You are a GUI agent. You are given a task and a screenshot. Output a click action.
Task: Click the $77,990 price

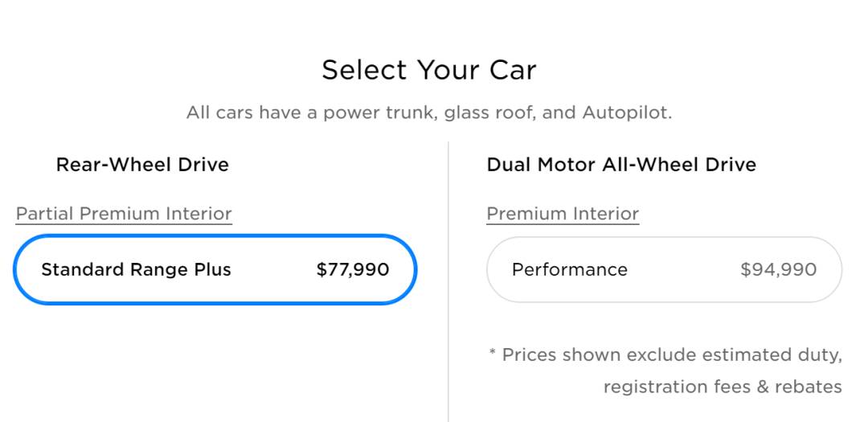click(x=353, y=270)
